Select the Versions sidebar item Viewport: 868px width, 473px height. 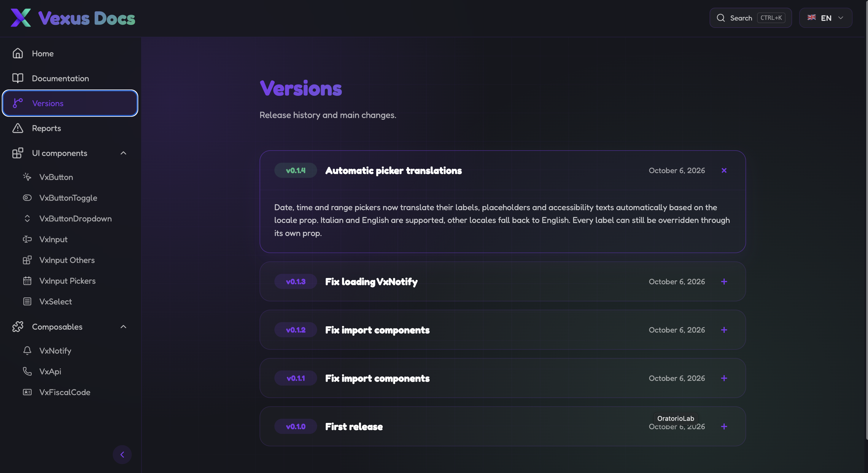coord(70,103)
